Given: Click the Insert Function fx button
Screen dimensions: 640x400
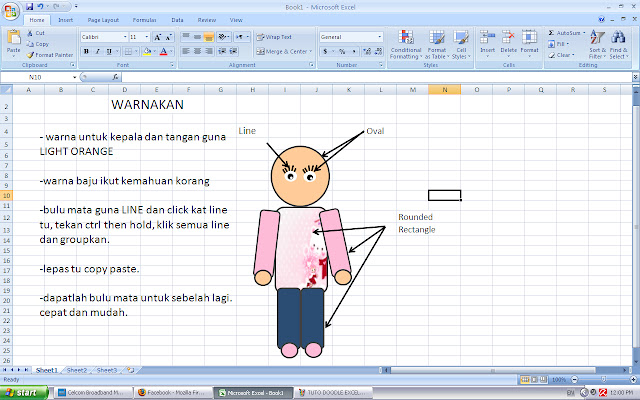Looking at the screenshot, I should [x=116, y=77].
